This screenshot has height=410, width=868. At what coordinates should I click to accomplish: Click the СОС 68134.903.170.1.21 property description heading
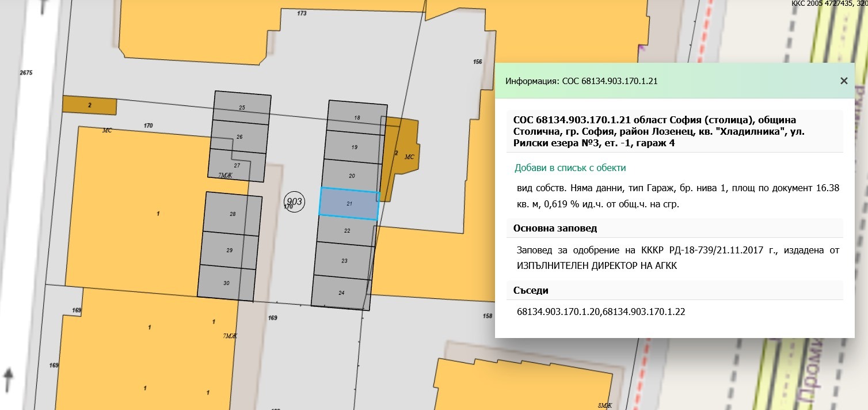(x=673, y=131)
